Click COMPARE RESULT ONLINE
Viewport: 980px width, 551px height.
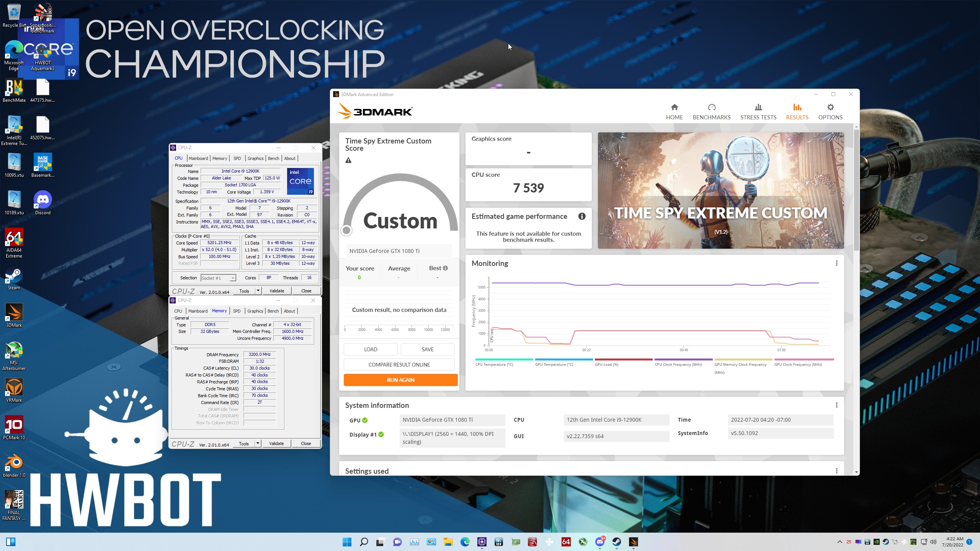pos(399,365)
